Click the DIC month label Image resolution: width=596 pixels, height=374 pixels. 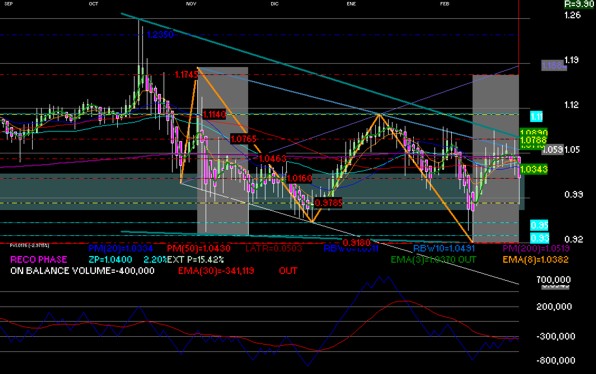274,4
